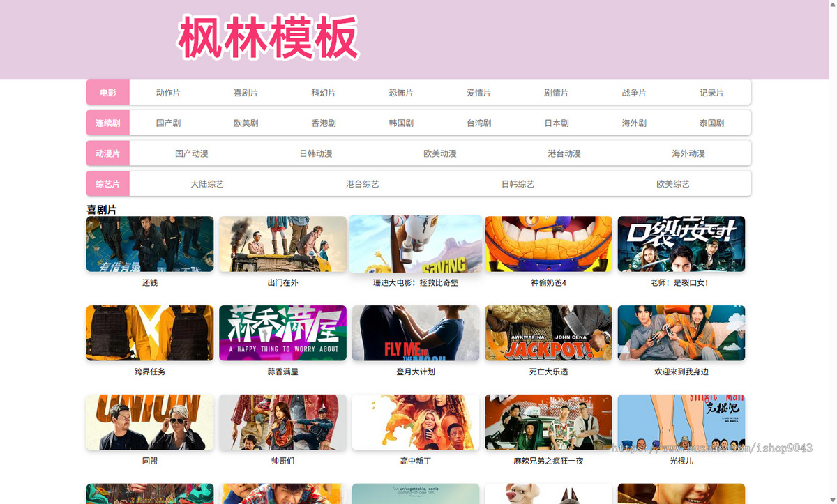
Task: Open the 海外剧 link
Action: click(635, 123)
